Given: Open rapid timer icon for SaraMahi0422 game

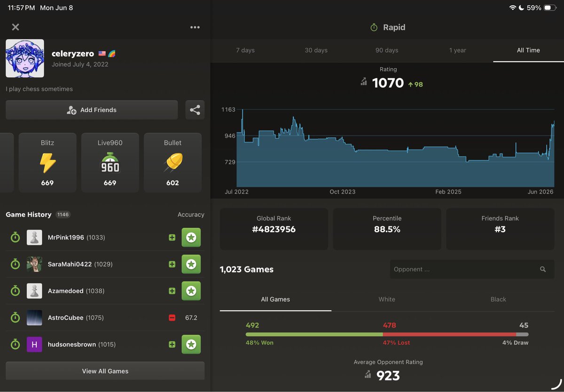Looking at the screenshot, I should coord(15,264).
